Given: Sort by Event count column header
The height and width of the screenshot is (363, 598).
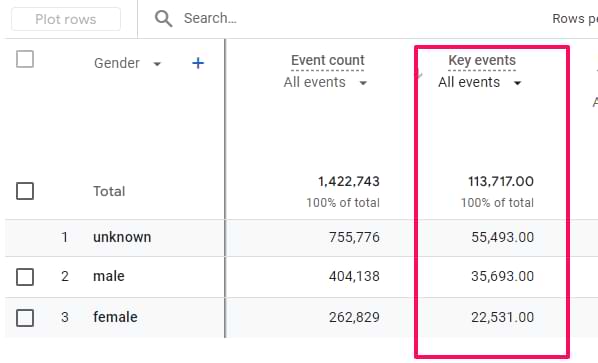Looking at the screenshot, I should (x=328, y=60).
